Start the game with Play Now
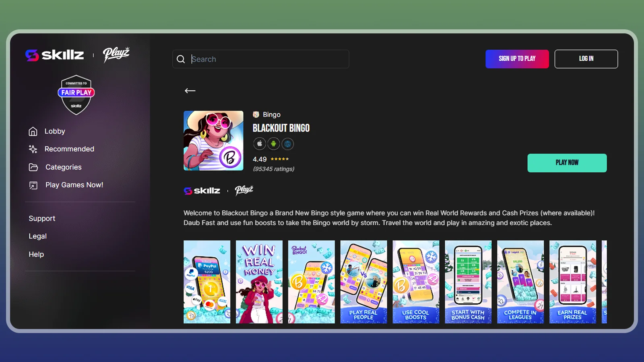The image size is (644, 362). (567, 163)
